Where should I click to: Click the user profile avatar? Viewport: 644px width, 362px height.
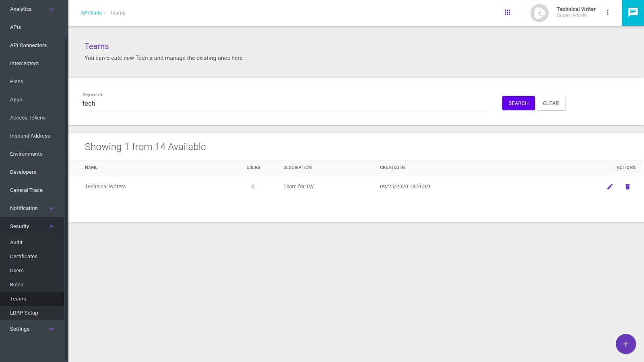point(539,13)
